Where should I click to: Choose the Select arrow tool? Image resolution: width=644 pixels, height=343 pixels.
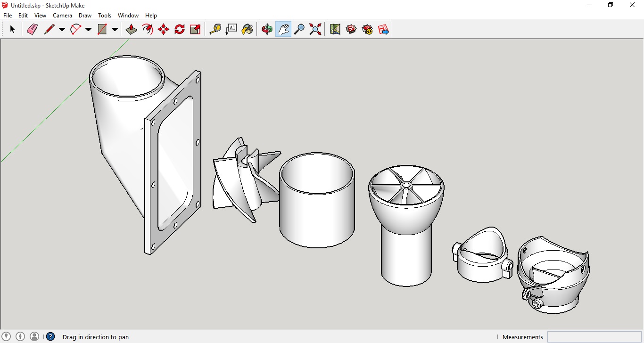click(x=12, y=29)
